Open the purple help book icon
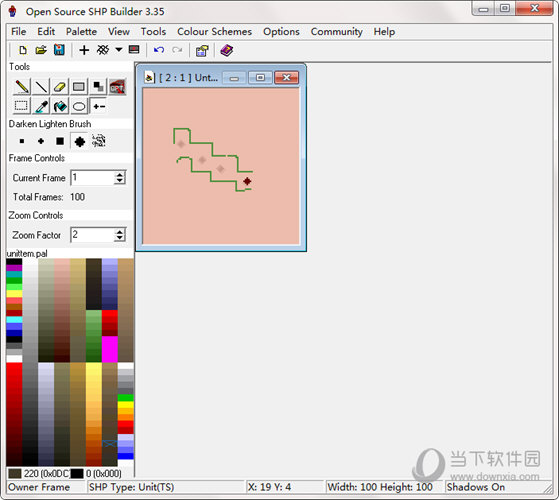This screenshot has height=500, width=559. point(227,50)
